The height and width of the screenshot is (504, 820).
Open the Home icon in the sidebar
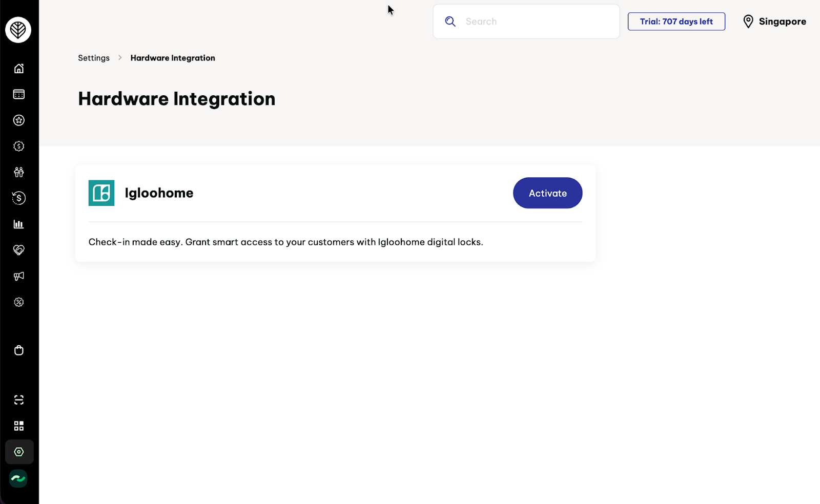pyautogui.click(x=19, y=68)
